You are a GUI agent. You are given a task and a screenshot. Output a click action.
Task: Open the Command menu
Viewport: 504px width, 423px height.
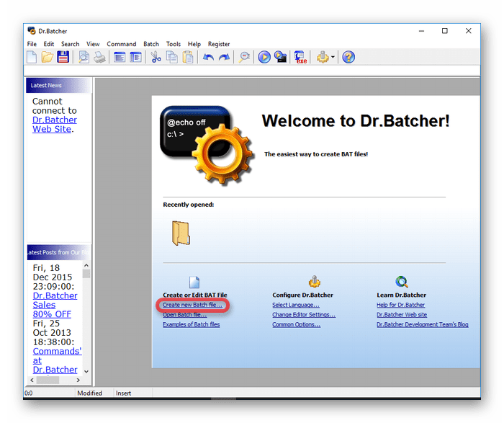[122, 44]
